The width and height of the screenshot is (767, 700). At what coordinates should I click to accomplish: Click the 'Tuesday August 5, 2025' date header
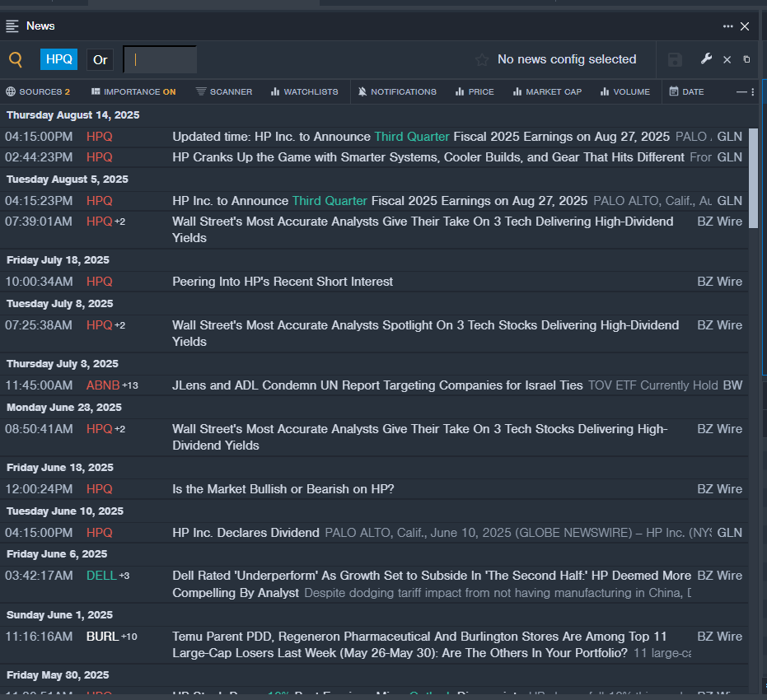(x=67, y=179)
